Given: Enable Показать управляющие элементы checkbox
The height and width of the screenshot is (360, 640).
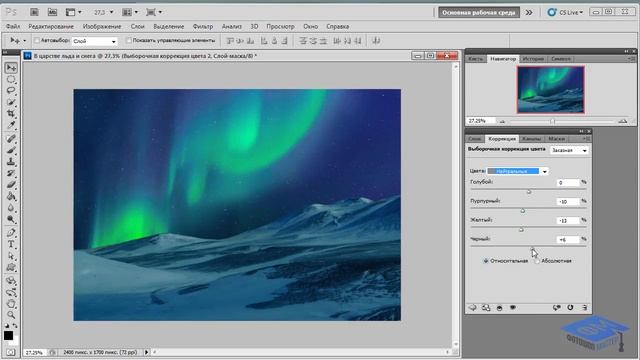Looking at the screenshot, I should pos(129,40).
